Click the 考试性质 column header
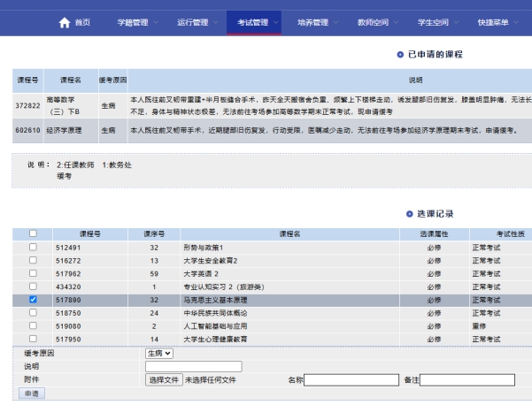This screenshot has height=405, width=532. (x=510, y=233)
